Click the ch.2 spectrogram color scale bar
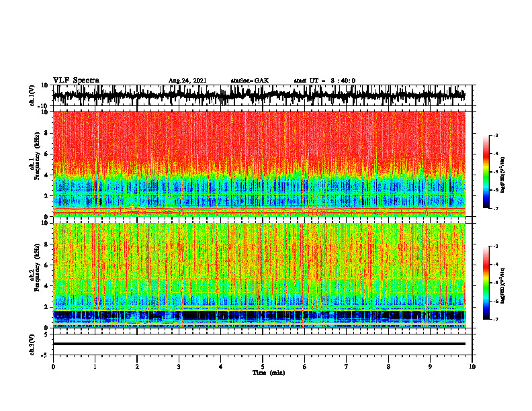Screen dimensions: 532x411 pos(486,283)
